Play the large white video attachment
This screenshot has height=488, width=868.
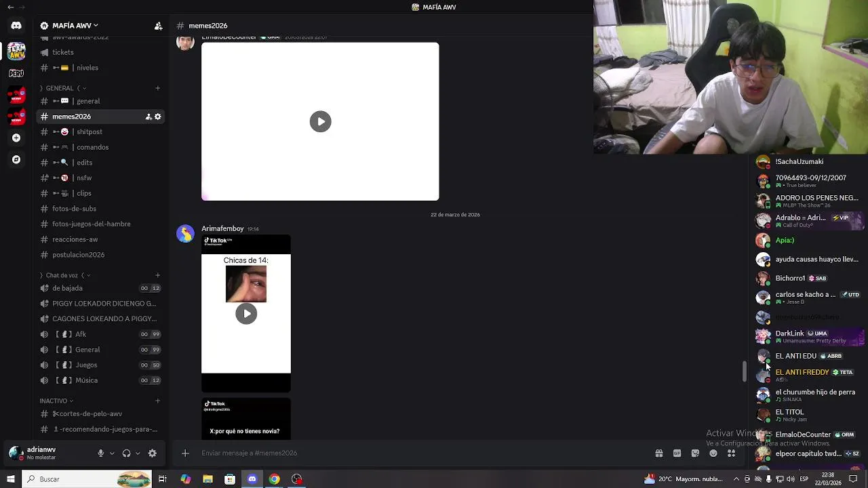click(x=320, y=121)
